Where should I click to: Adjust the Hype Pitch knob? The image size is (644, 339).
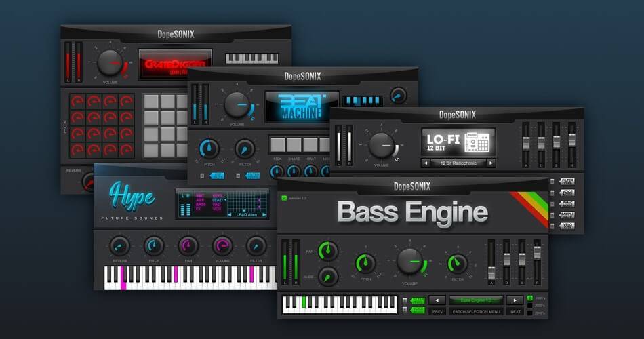tap(154, 246)
